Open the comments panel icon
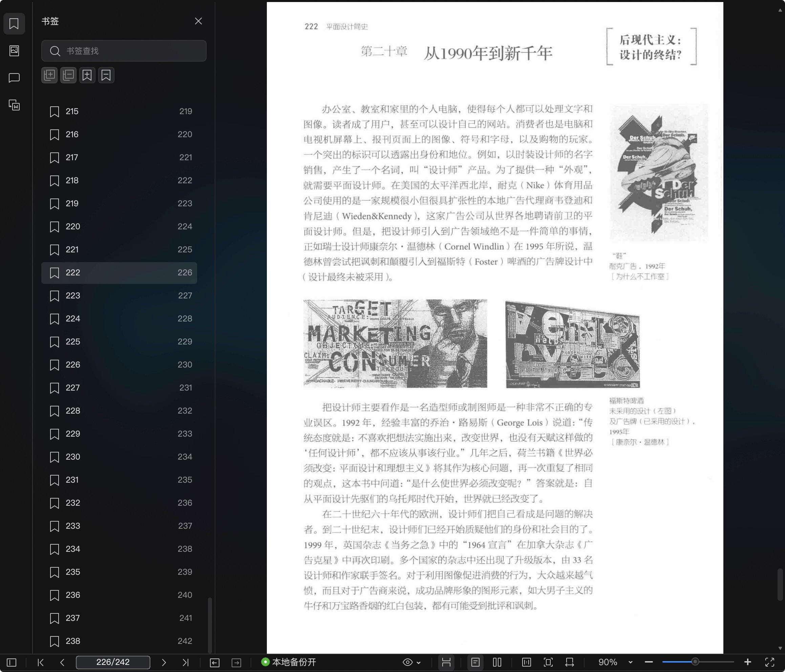785x672 pixels. point(14,78)
